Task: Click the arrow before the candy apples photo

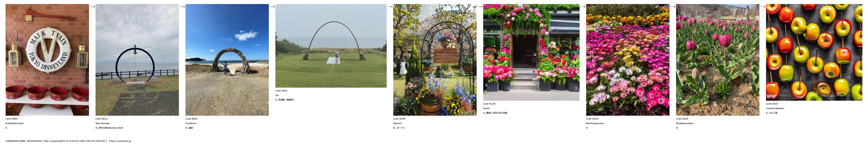Action: [762, 6]
